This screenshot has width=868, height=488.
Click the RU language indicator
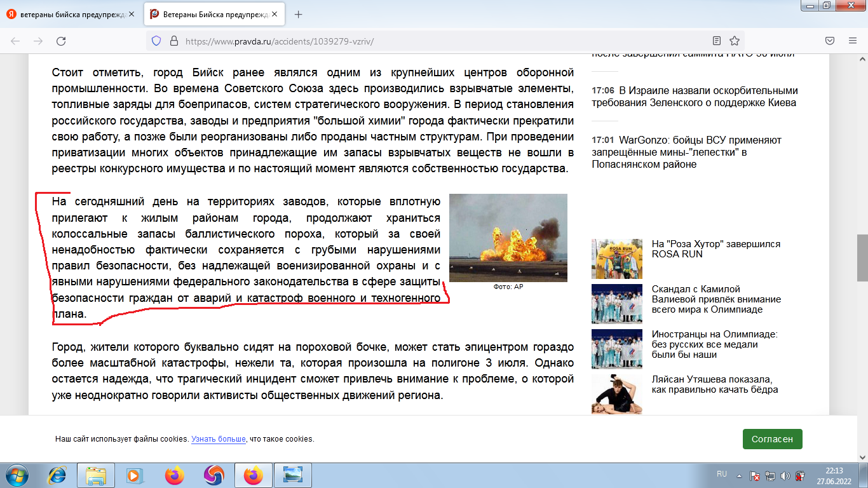coord(721,474)
